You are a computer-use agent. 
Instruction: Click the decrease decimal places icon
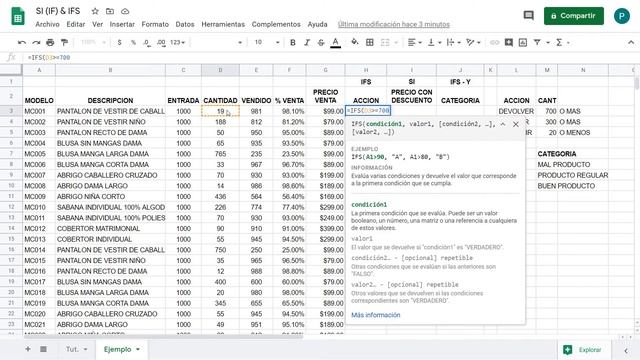click(x=147, y=42)
